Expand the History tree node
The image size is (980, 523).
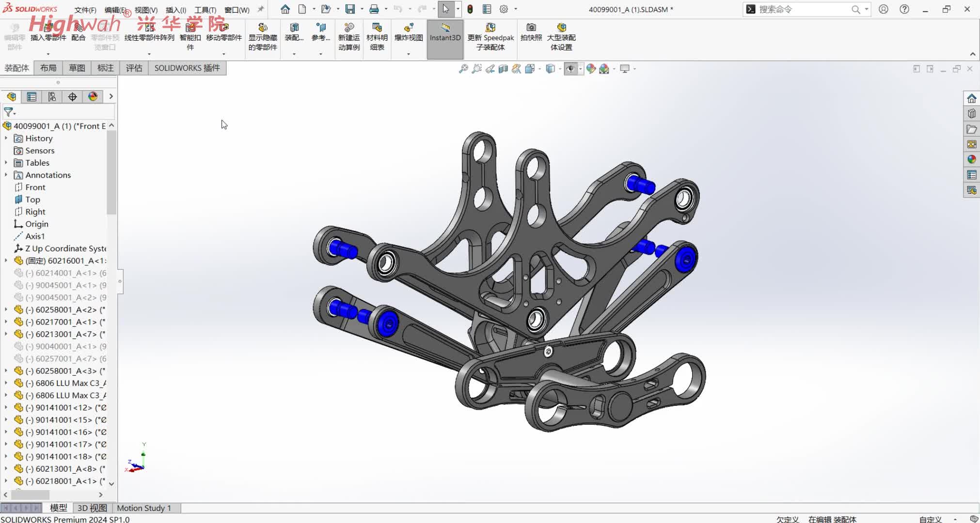coord(6,138)
